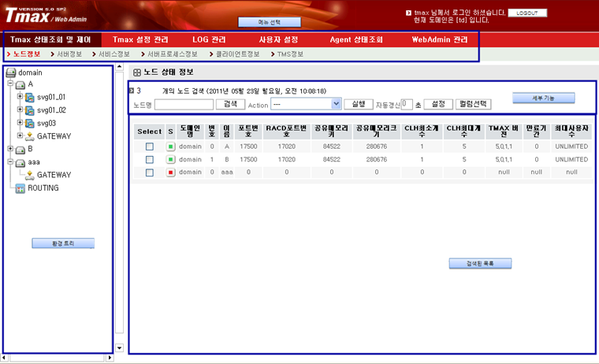Screen dimensions: 599x364
Task: Collapse node aaa in the tree
Action: click(x=10, y=162)
